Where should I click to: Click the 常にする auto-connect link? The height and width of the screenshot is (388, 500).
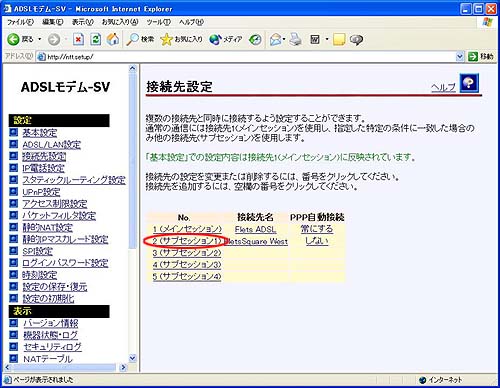pyautogui.click(x=317, y=229)
